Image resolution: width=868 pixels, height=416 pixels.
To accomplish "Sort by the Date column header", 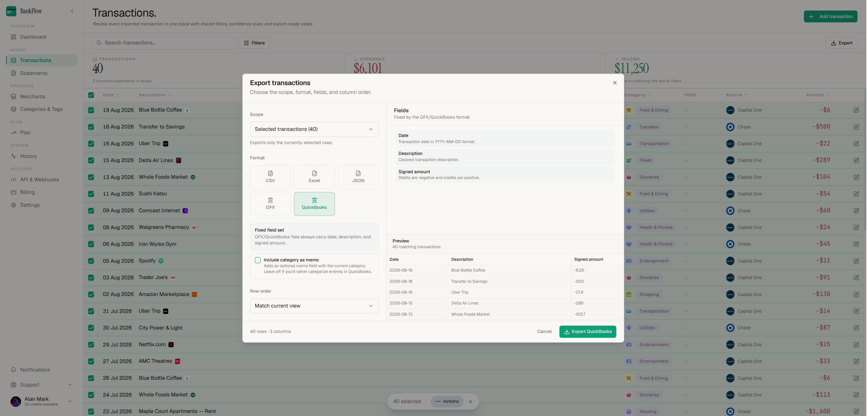I will pos(111,95).
